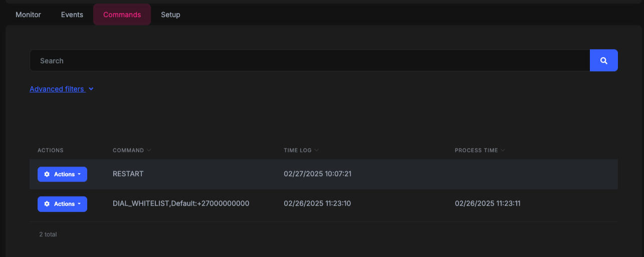Go to the Setup tab
The width and height of the screenshot is (644, 257).
click(x=170, y=15)
